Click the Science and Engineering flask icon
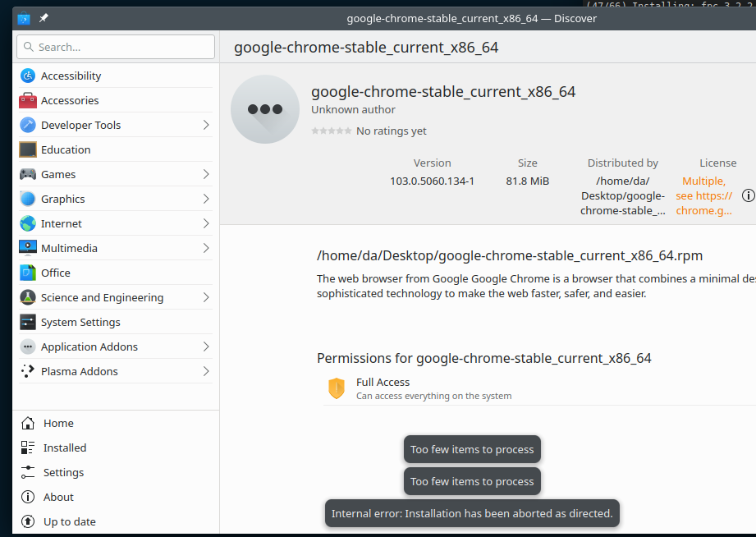The width and height of the screenshot is (756, 537). point(28,297)
